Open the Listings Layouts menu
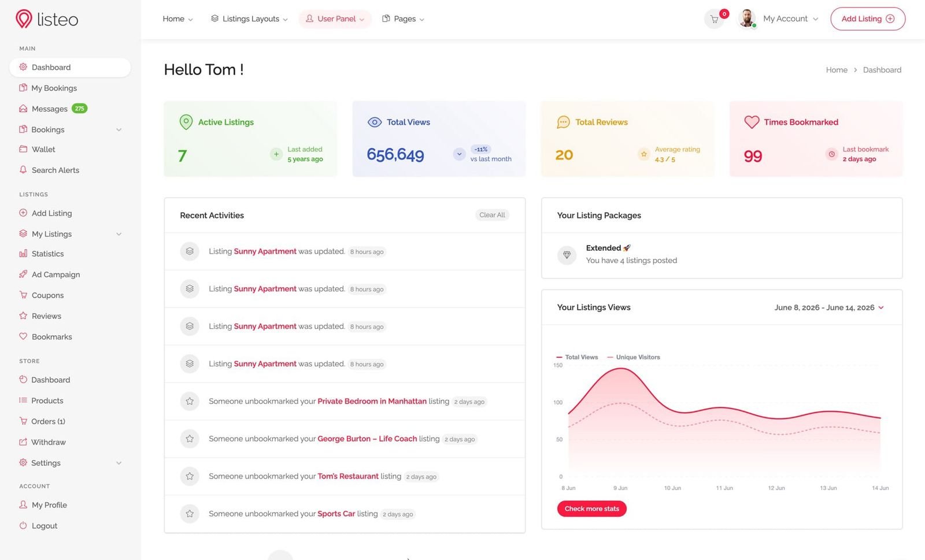Viewport: 925px width, 560px height. (249, 18)
